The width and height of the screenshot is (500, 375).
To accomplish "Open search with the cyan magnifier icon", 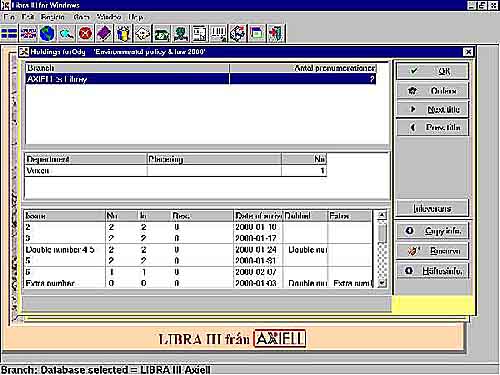I will click(x=66, y=34).
